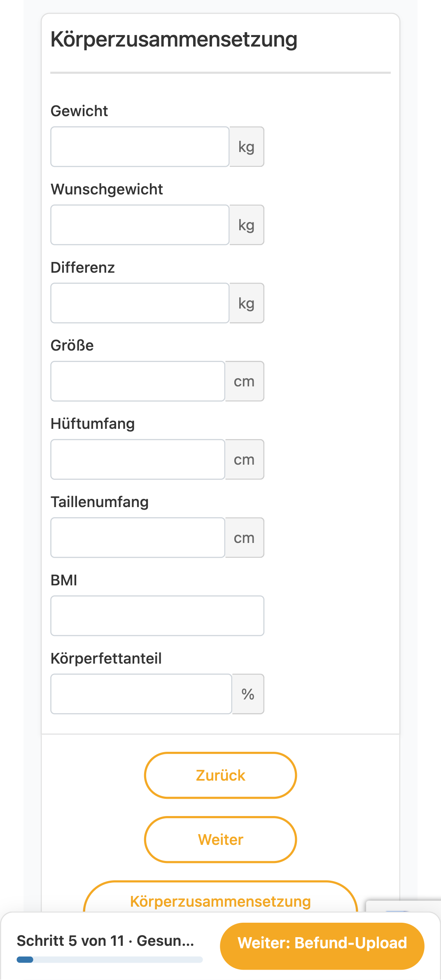
Task: Click the Körperfettanteil input field
Action: [141, 694]
